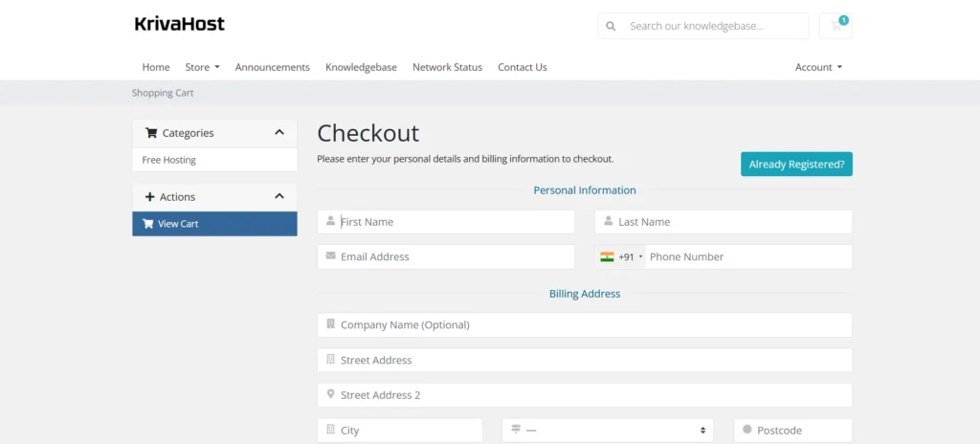This screenshot has width=980, height=444.
Task: Focus the knowledgebase search field
Action: tap(718, 26)
